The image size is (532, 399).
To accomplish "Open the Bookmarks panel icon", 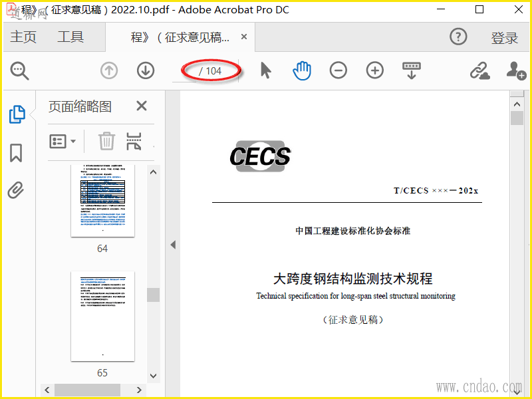I will coord(16,153).
